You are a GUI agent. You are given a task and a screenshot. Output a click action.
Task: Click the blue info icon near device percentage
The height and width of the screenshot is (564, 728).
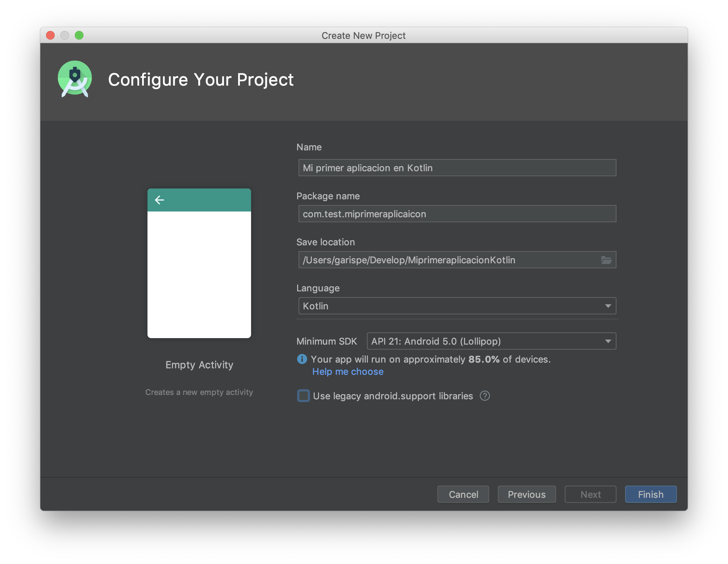pos(302,359)
